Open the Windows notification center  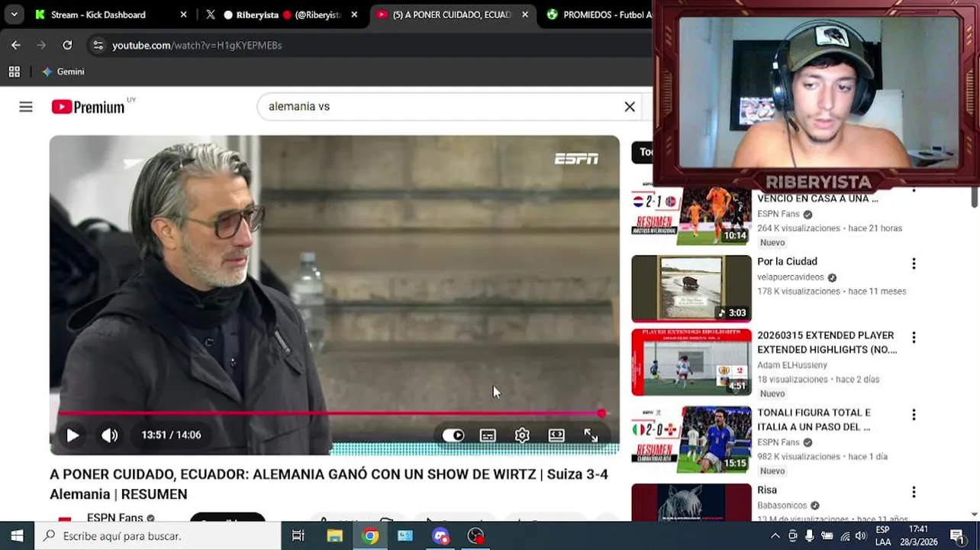click(x=958, y=535)
